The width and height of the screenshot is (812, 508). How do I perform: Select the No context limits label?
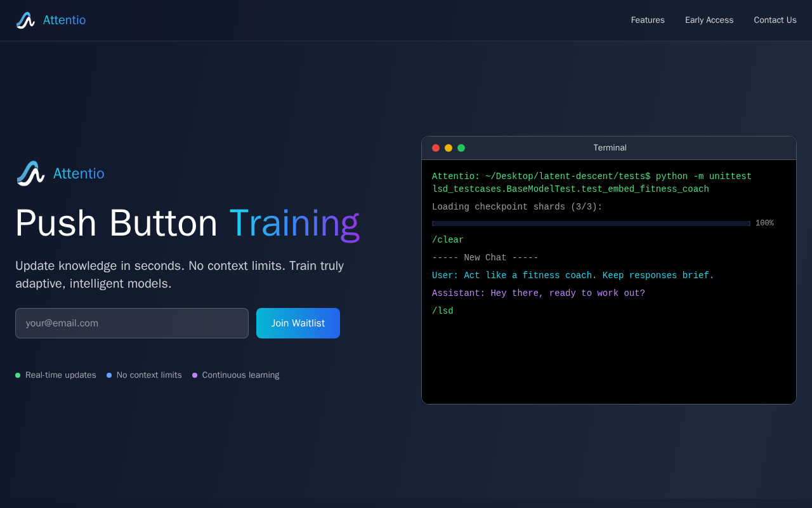(149, 375)
